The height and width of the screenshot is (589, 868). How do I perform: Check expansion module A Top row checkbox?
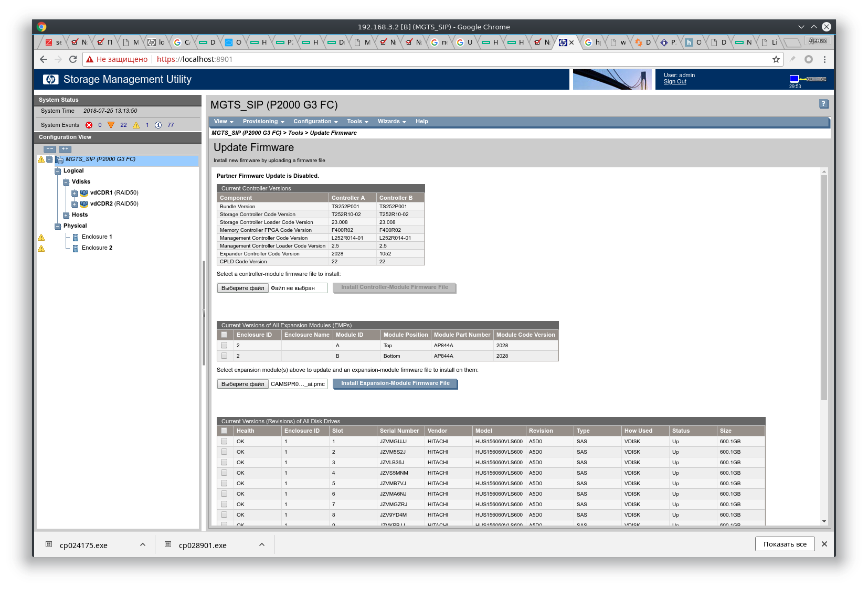(224, 345)
